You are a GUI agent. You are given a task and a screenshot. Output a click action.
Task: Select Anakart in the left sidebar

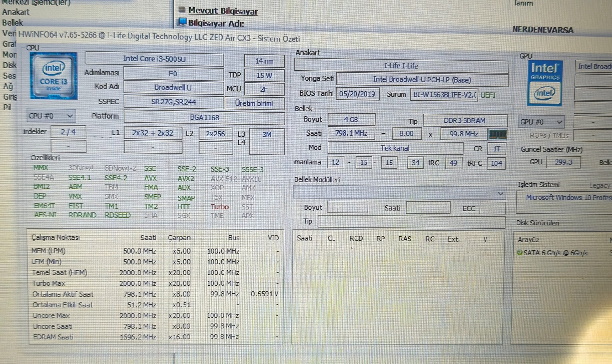coord(16,12)
